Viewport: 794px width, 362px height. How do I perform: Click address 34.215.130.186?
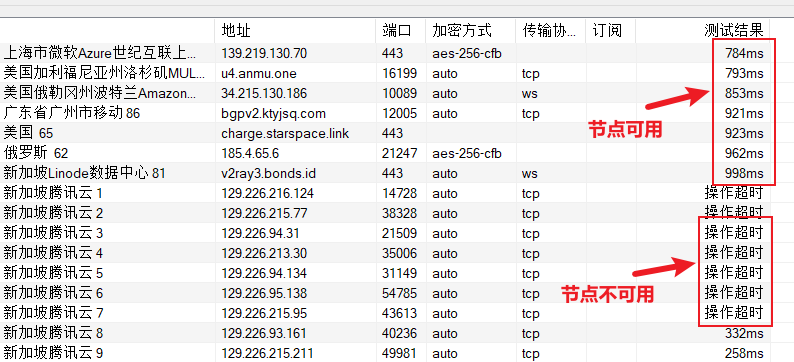point(264,94)
